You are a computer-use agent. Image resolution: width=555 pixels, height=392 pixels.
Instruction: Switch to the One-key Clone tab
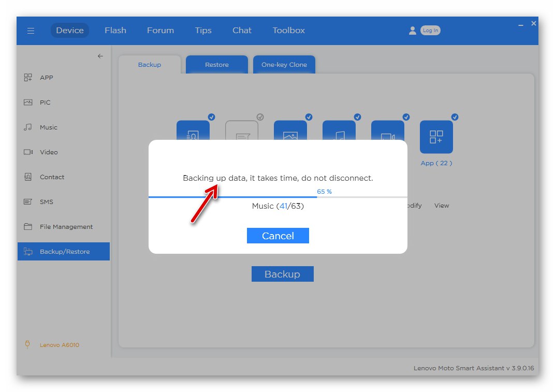pyautogui.click(x=284, y=64)
